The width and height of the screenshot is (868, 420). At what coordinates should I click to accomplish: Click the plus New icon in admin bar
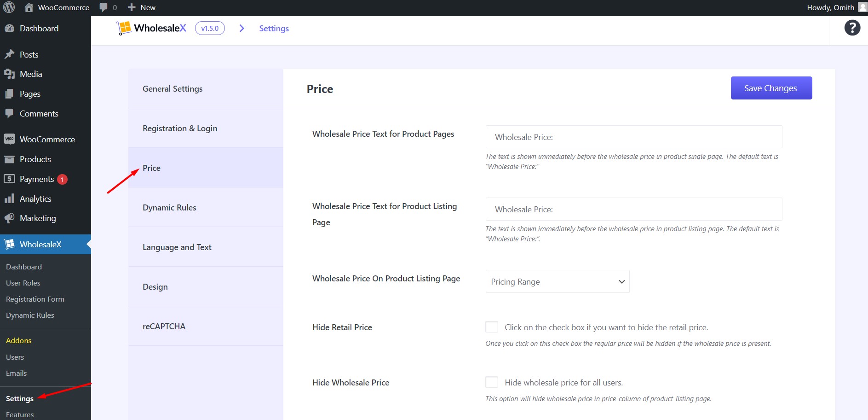[x=132, y=7]
